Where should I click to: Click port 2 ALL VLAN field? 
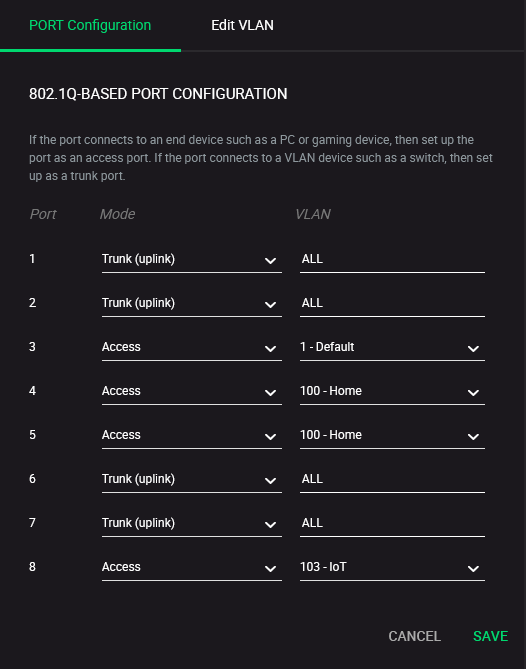[392, 303]
